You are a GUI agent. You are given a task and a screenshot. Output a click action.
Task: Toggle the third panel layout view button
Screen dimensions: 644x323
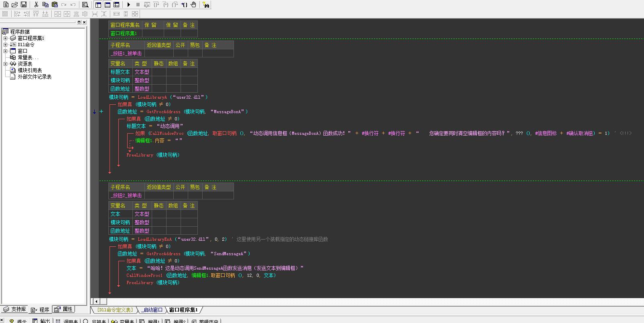pos(116,4)
